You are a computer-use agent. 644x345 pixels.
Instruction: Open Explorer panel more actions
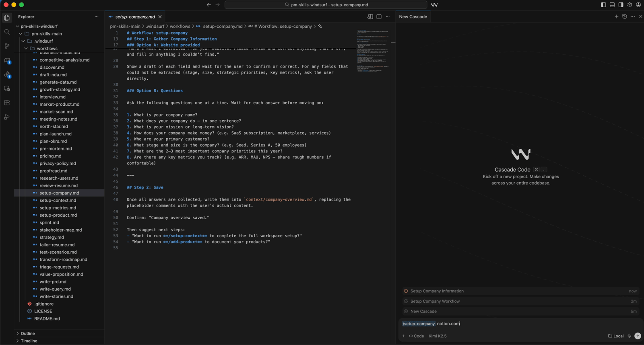click(x=97, y=17)
